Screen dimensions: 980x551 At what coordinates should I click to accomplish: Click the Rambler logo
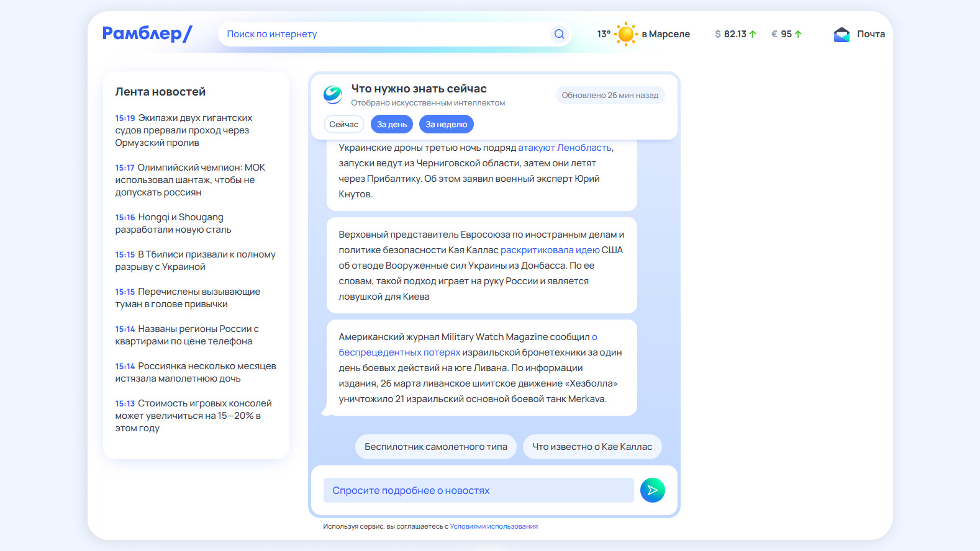click(147, 34)
